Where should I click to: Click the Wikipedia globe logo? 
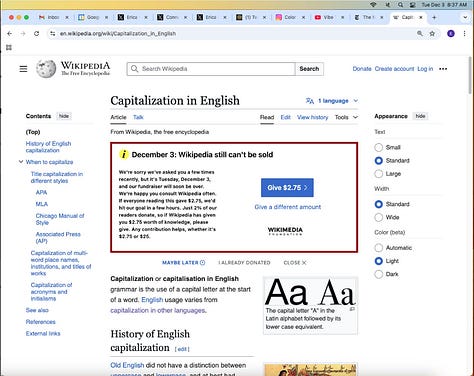pyautogui.click(x=46, y=69)
